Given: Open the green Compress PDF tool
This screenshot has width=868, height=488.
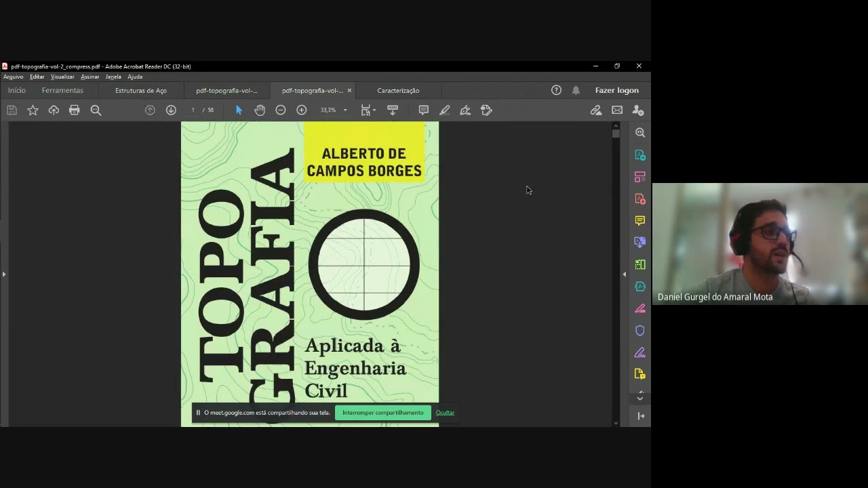Looking at the screenshot, I should pos(640,264).
